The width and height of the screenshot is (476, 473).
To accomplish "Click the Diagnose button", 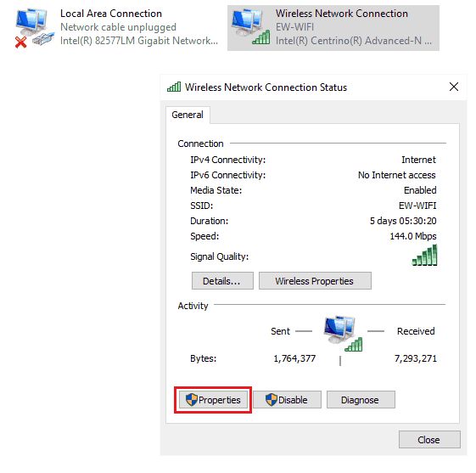I will pos(361,399).
